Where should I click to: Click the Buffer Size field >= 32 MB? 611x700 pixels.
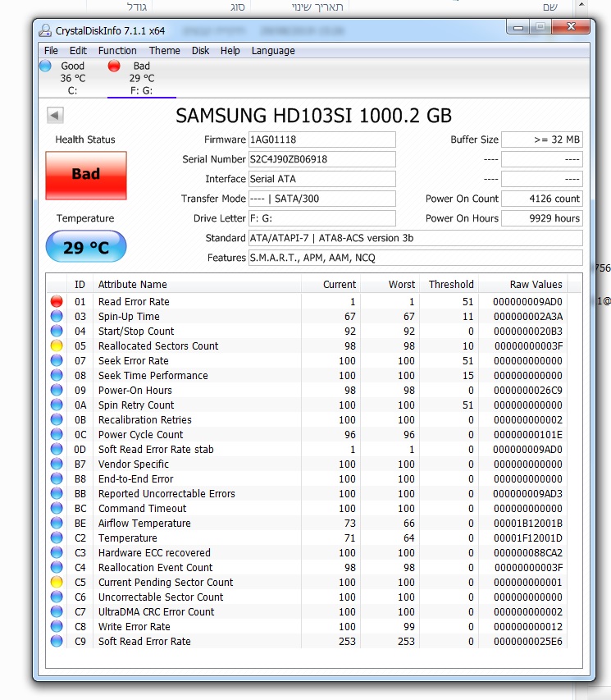542,140
